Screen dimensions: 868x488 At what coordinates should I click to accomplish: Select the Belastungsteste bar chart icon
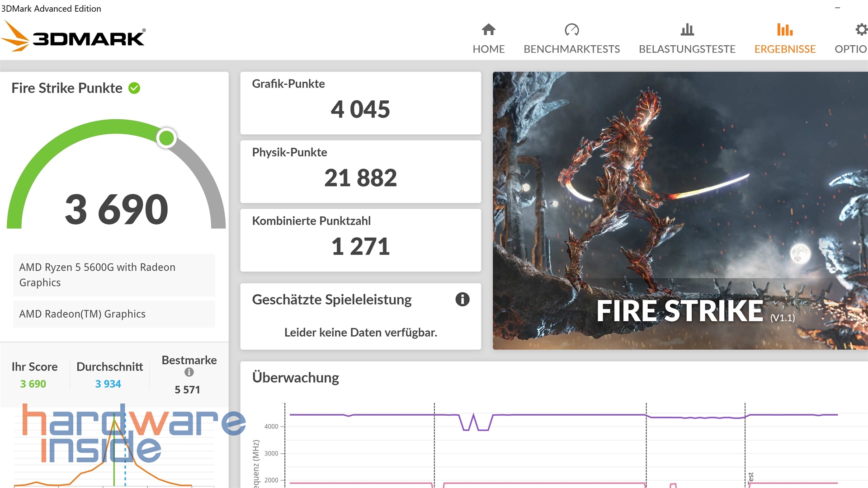[687, 29]
